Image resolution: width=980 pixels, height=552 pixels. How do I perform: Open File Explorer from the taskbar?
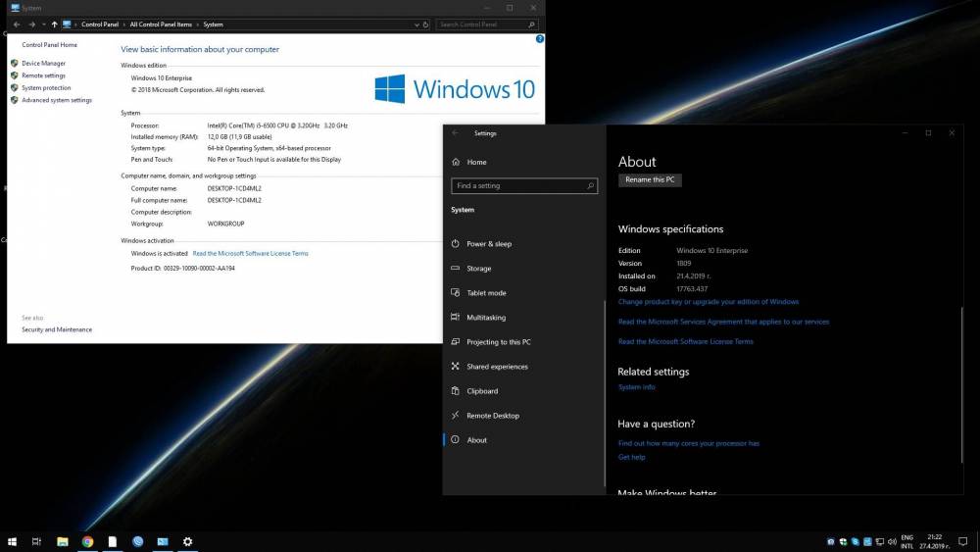coord(63,541)
